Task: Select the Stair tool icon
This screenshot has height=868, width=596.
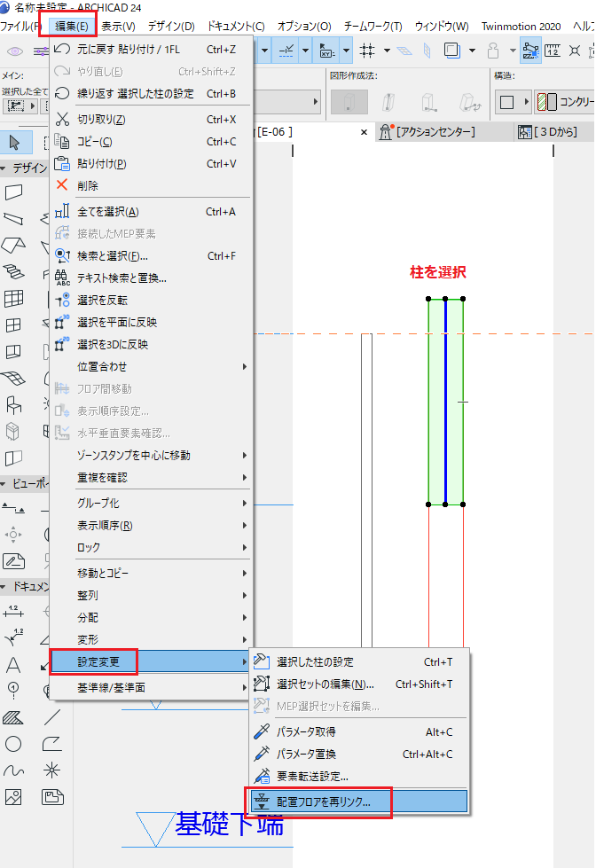Action: pos(13,271)
